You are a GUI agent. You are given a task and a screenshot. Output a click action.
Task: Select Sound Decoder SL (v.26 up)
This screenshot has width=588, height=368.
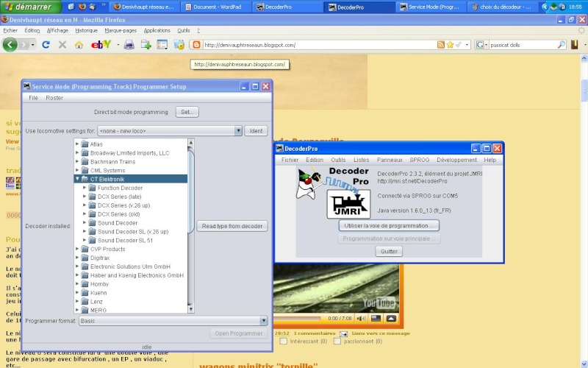click(x=133, y=231)
